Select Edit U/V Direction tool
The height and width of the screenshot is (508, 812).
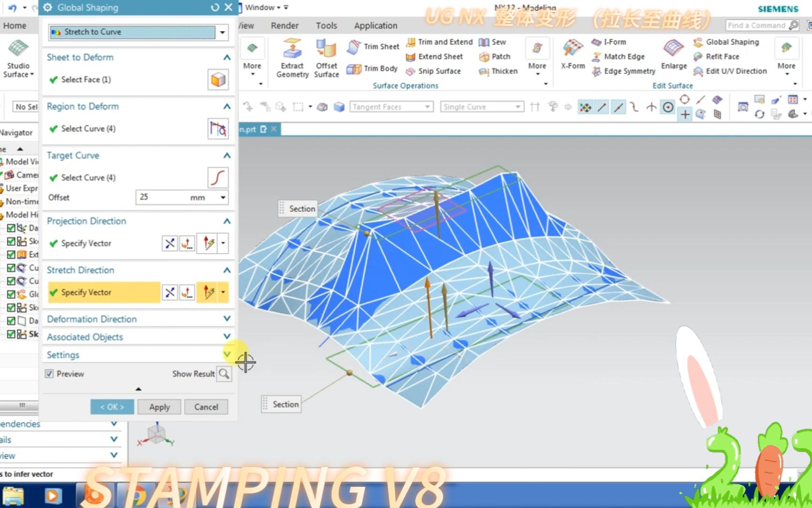tap(730, 71)
